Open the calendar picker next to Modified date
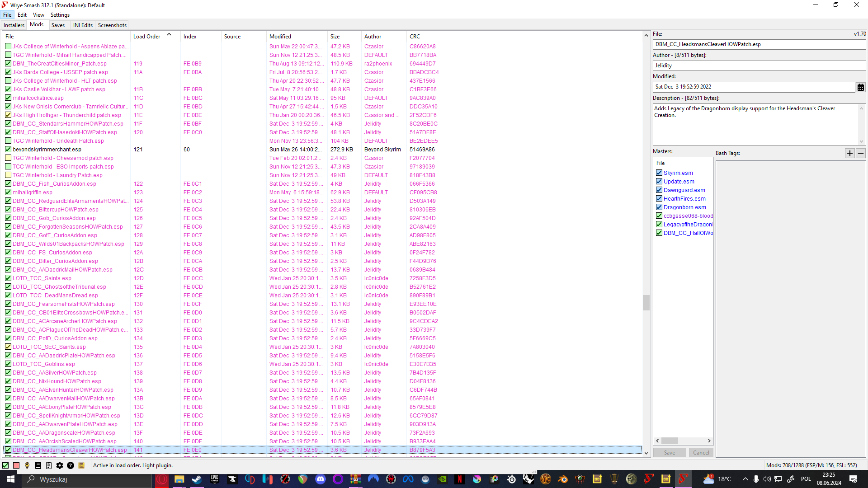The height and width of the screenshot is (488, 868). [861, 87]
